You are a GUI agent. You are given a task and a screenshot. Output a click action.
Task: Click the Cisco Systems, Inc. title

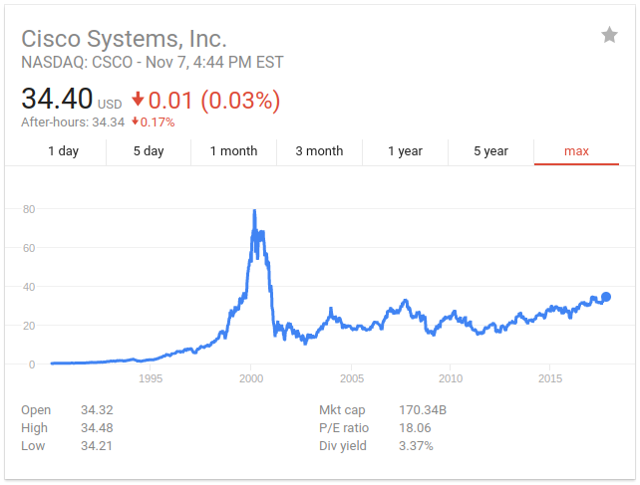[124, 40]
